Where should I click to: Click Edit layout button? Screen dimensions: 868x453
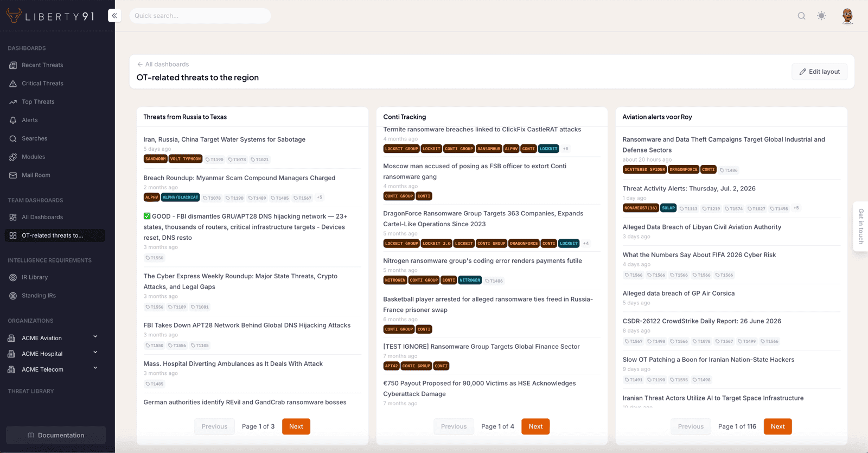819,72
